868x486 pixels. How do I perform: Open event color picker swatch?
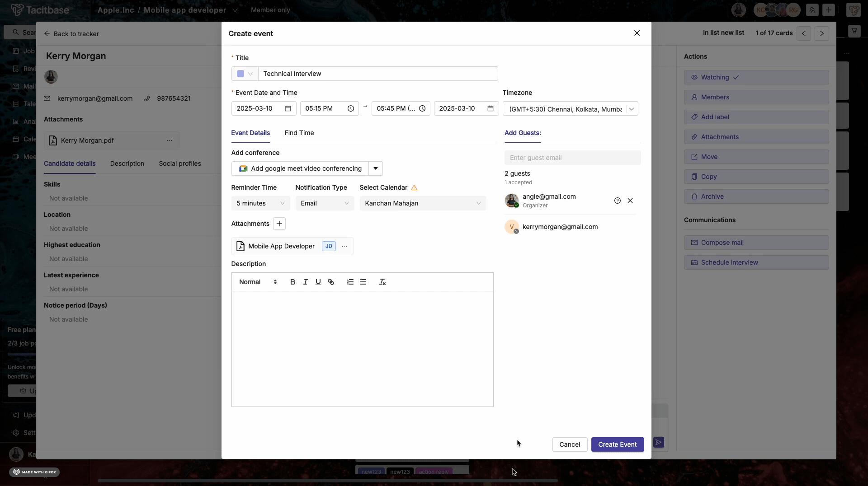[x=245, y=74]
